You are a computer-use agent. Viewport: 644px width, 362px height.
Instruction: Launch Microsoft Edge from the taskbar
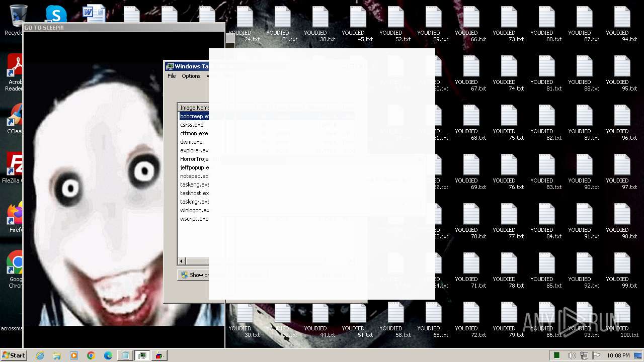(x=108, y=355)
